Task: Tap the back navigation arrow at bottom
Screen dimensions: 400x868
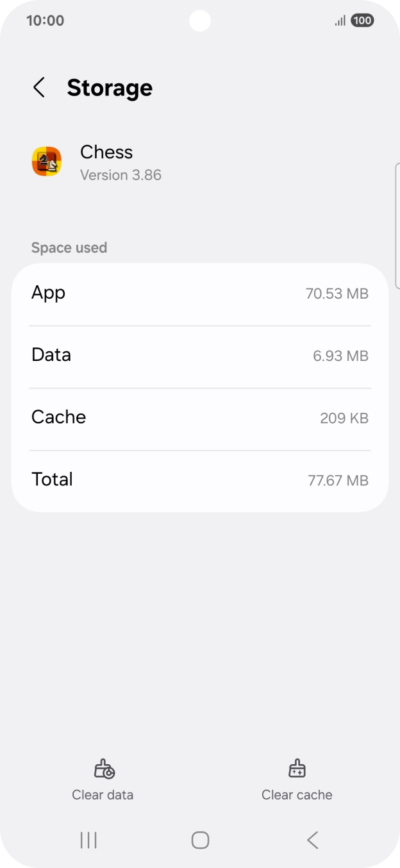Action: 312,840
